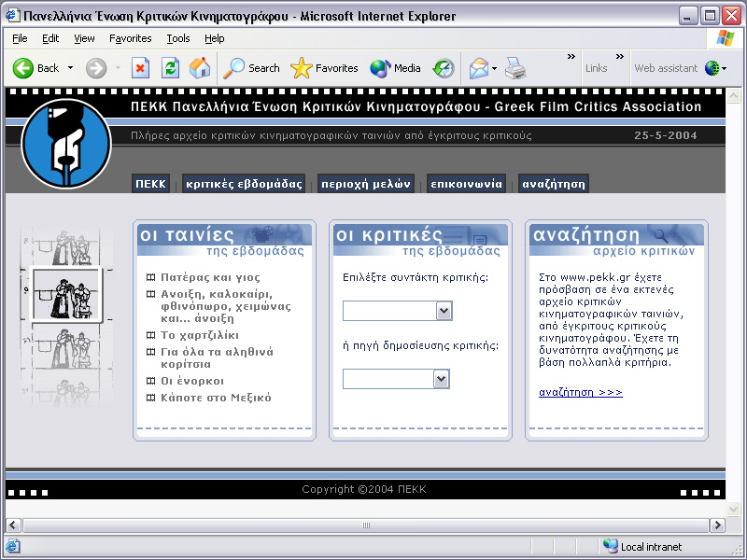Open the κριτικές εβδομάδας tab
Image resolution: width=747 pixels, height=560 pixels.
coord(244,184)
